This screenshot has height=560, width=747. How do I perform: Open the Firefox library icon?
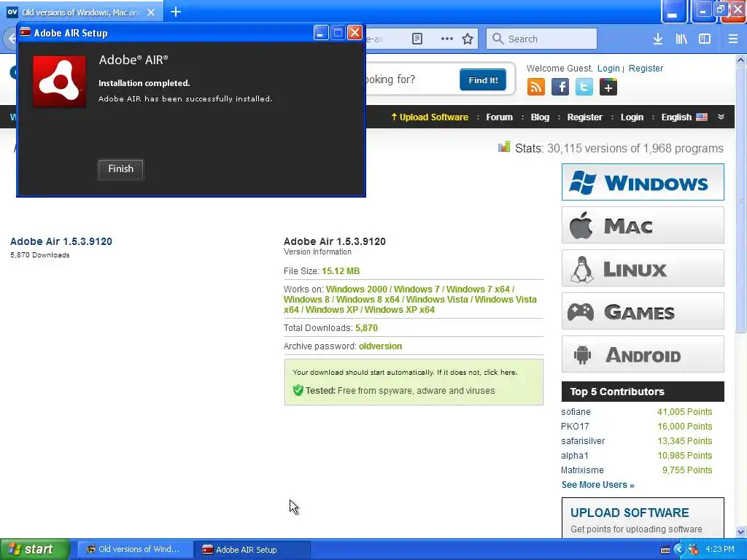point(681,39)
